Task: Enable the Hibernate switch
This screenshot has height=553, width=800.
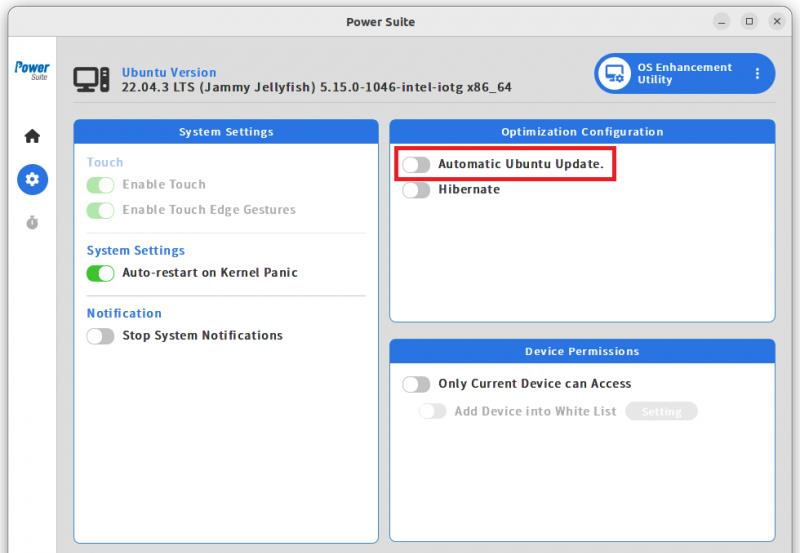Action: [x=416, y=190]
